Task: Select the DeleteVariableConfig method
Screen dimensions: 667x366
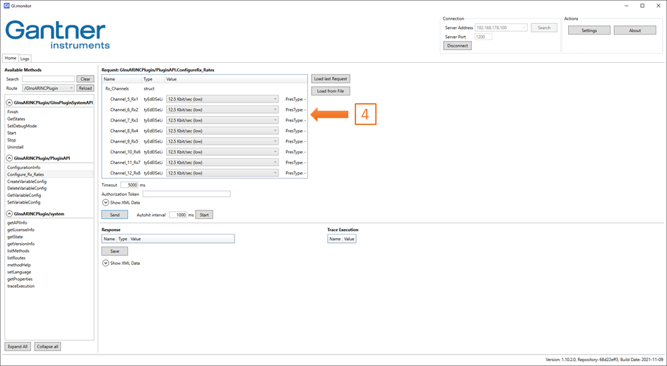Action: point(27,188)
